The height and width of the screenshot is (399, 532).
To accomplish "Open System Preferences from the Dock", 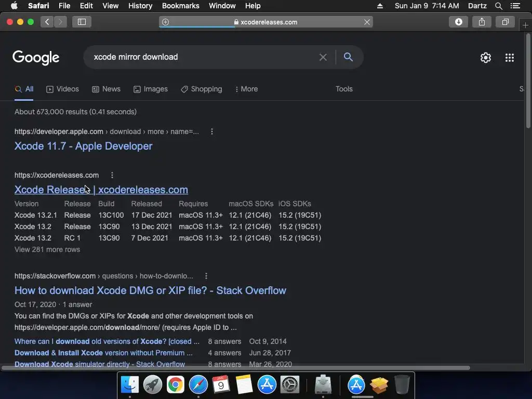I will [289, 384].
